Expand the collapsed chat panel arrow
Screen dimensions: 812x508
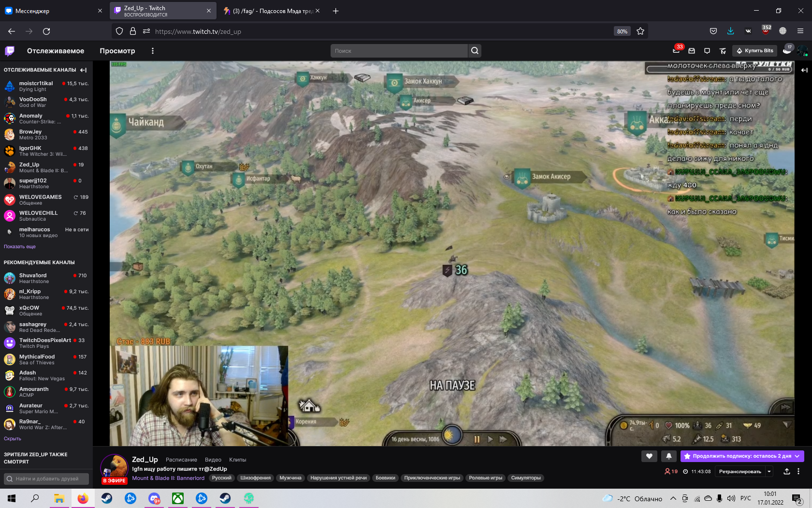[x=804, y=70]
